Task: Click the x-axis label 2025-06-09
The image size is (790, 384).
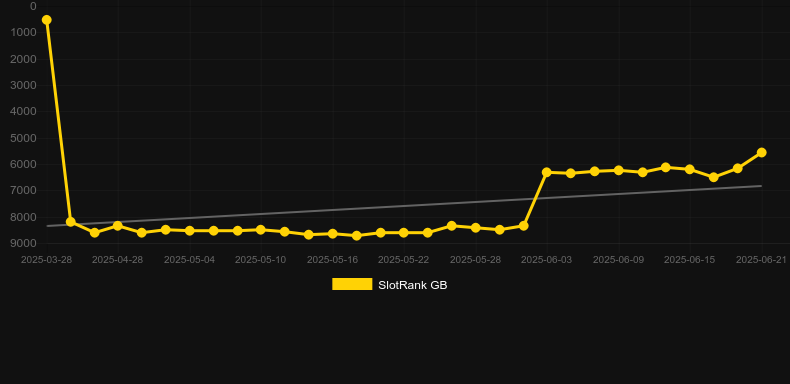Action: click(x=619, y=260)
